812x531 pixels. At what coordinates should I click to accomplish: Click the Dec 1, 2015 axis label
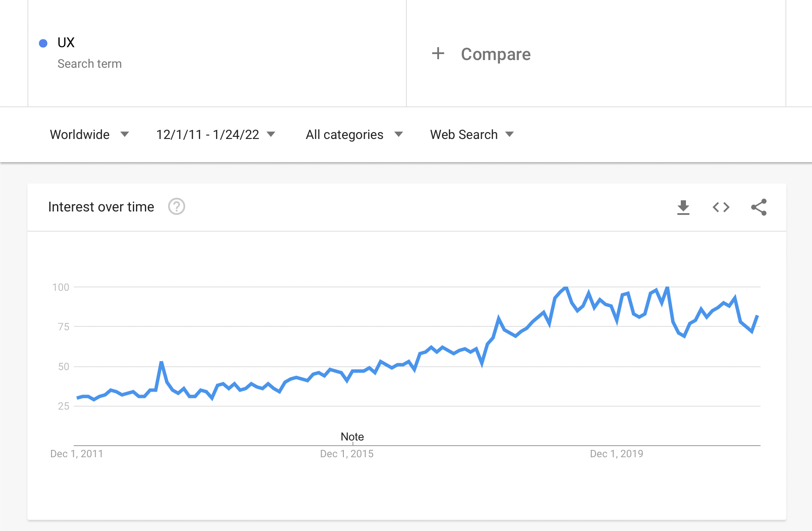pos(347,454)
